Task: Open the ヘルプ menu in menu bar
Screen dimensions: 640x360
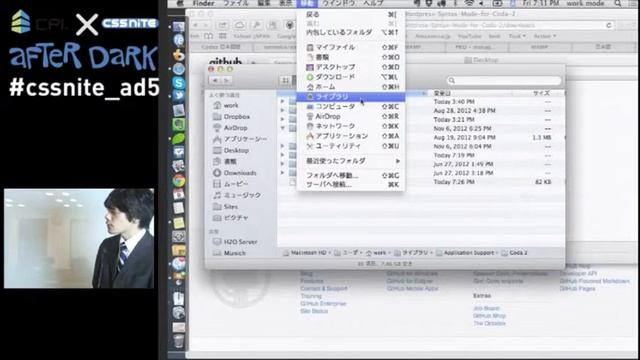Action: [373, 3]
